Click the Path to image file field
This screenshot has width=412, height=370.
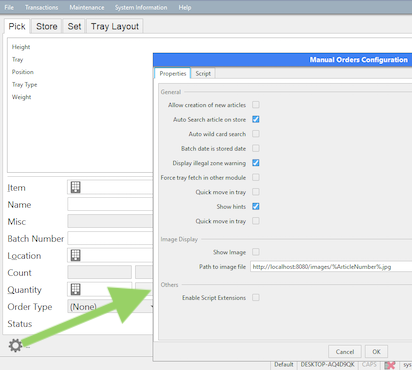[x=331, y=267]
